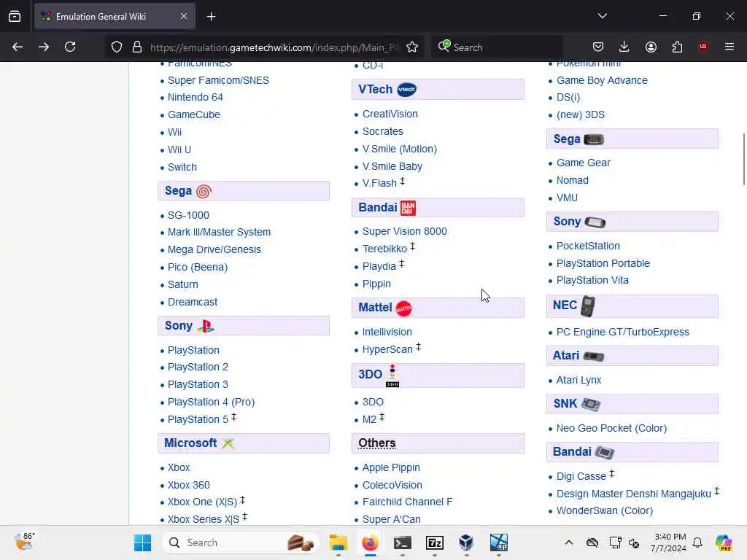
Task: Click the PSP icon beside Sony
Action: tap(595, 222)
